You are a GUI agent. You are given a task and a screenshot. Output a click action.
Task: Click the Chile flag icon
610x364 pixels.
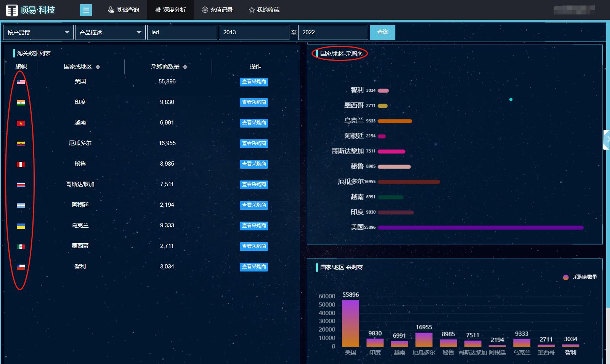pyautogui.click(x=21, y=267)
